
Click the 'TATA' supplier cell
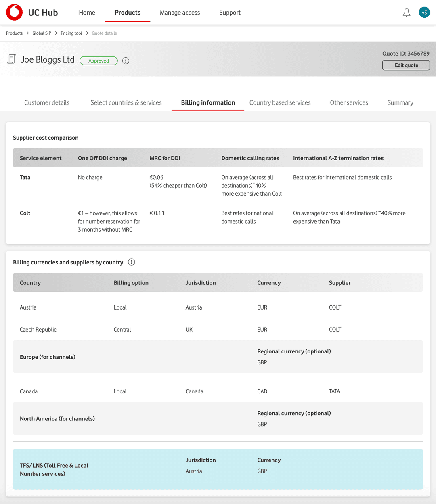pyautogui.click(x=335, y=391)
